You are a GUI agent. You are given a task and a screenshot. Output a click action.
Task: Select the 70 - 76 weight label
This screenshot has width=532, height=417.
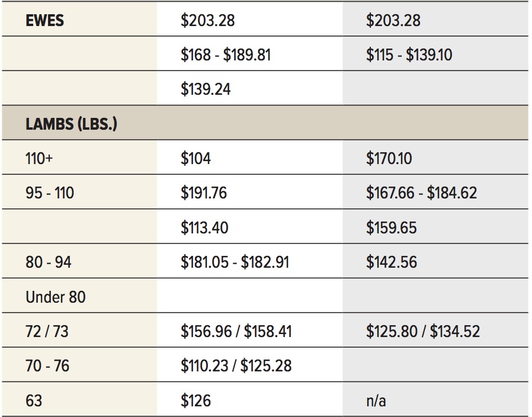click(x=47, y=366)
